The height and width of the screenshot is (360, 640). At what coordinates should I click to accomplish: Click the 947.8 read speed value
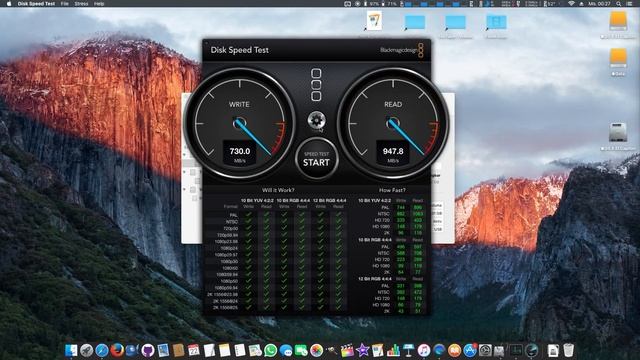click(x=393, y=151)
